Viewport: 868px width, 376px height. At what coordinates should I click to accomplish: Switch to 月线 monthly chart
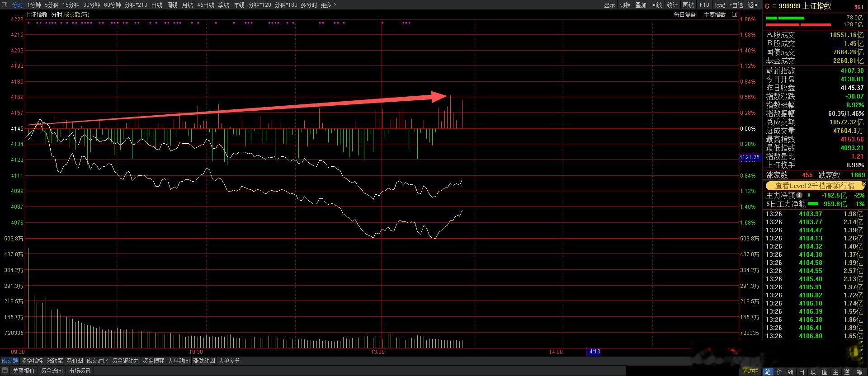tap(188, 5)
